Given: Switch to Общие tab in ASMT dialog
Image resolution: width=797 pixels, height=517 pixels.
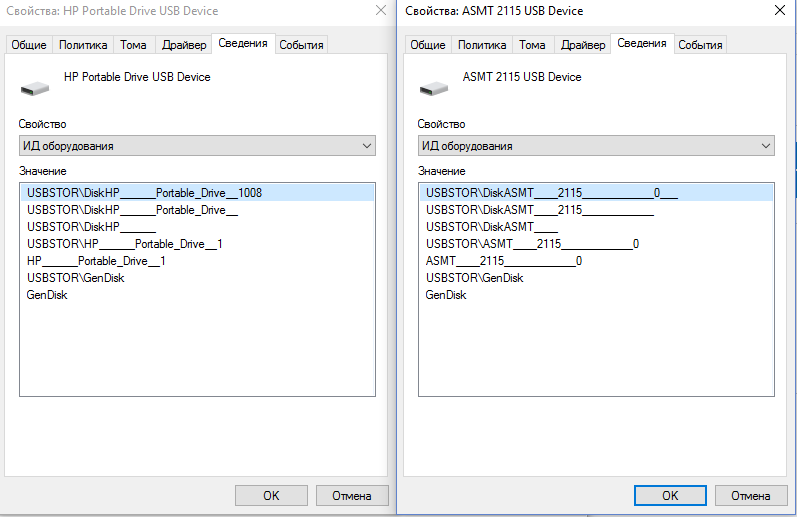Looking at the screenshot, I should tap(428, 45).
